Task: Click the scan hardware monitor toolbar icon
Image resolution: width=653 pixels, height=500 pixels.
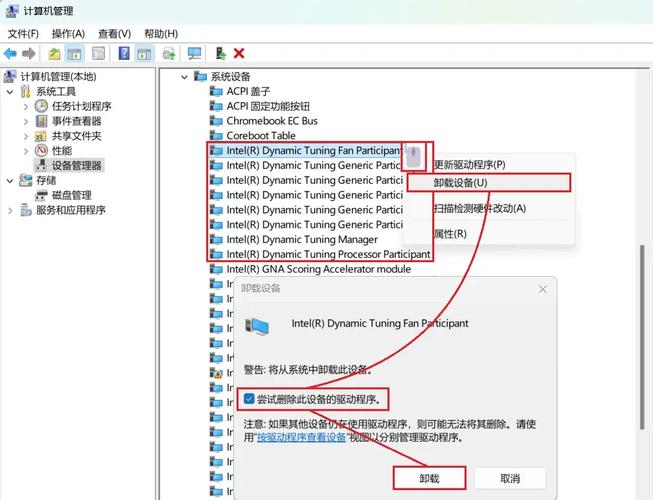Action: click(194, 53)
